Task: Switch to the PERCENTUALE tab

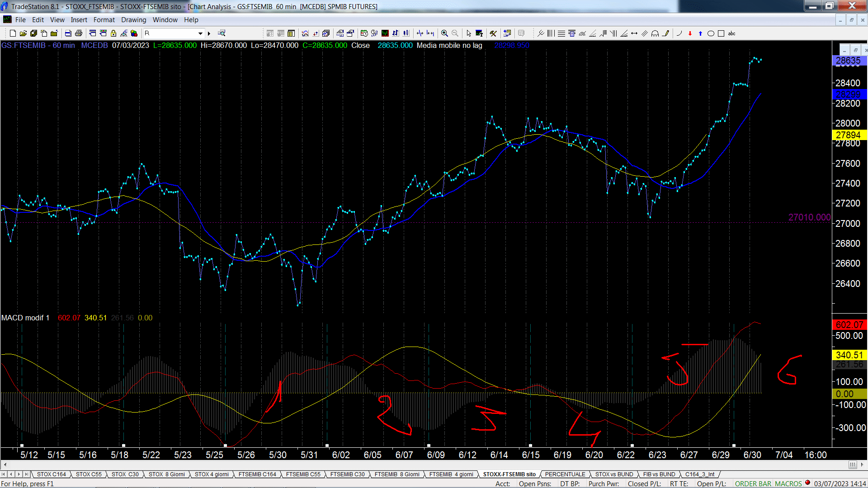Action: (x=565, y=474)
